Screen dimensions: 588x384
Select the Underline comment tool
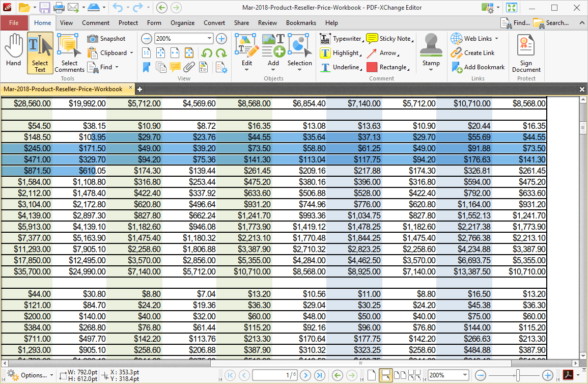345,67
